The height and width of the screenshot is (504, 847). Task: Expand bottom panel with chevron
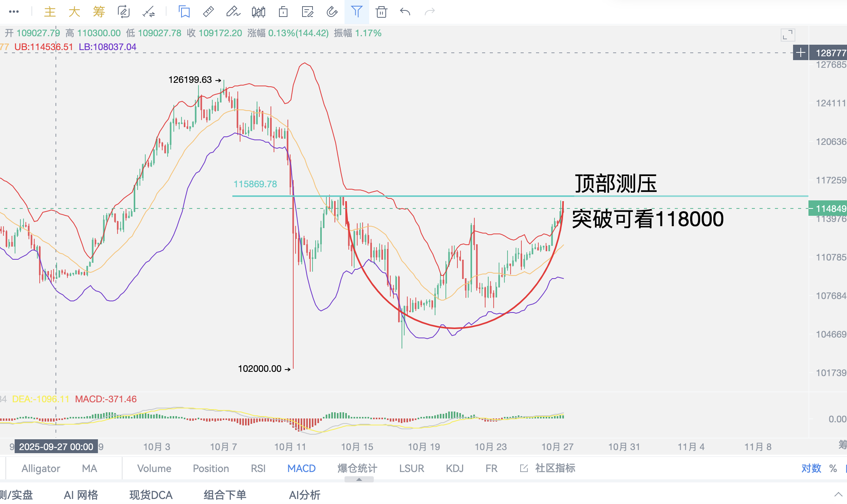[x=838, y=494]
